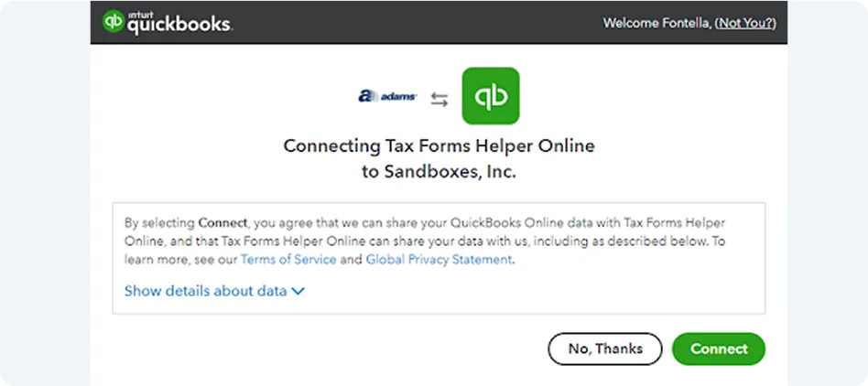Click the quickbooks wordmark in the header

click(x=179, y=26)
